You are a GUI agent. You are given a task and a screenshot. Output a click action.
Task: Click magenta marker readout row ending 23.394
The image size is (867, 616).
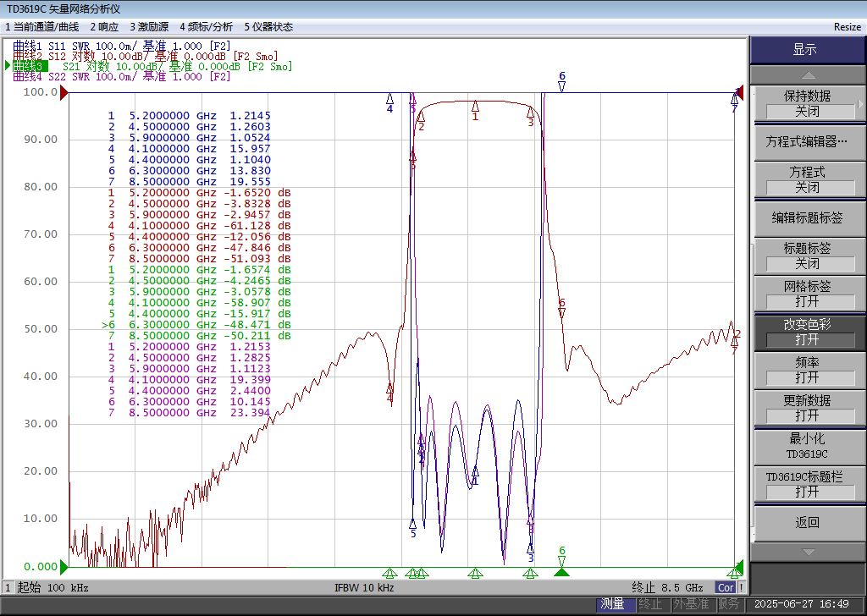[189, 412]
